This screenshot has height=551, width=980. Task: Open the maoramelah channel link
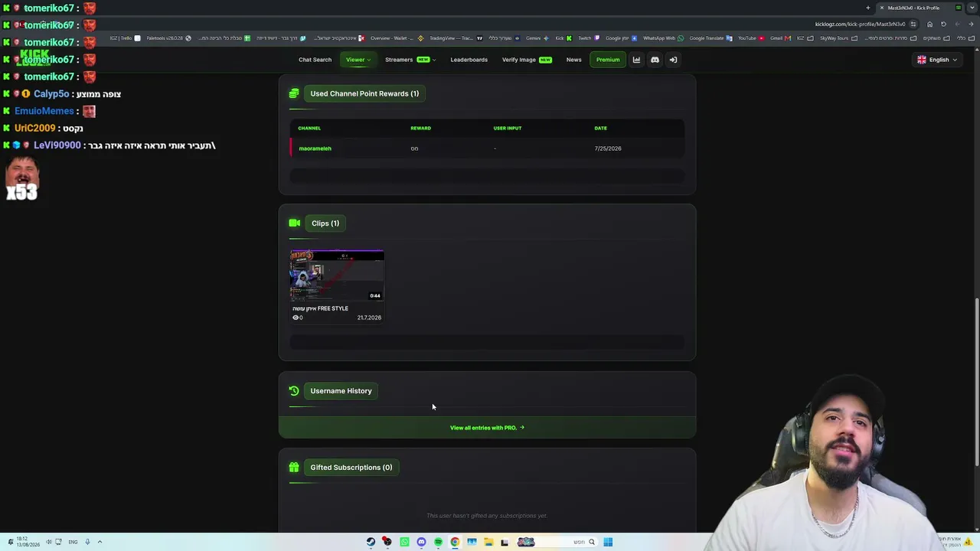click(315, 148)
